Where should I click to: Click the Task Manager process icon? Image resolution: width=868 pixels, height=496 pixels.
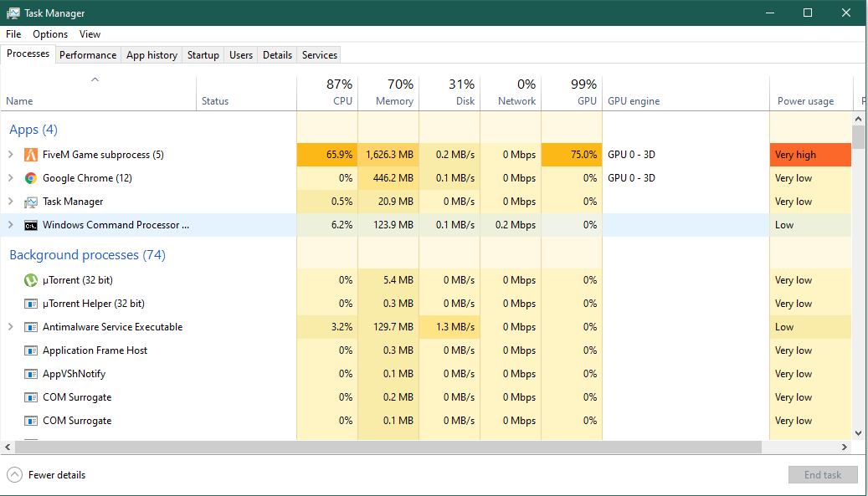pyautogui.click(x=31, y=202)
